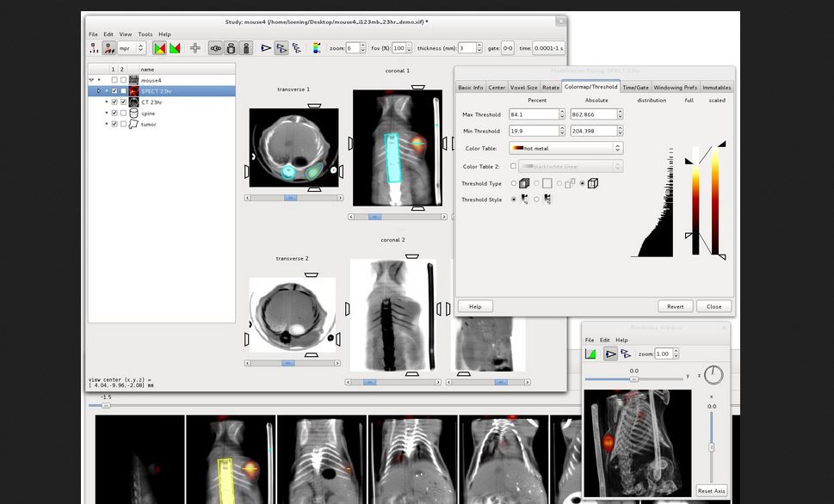
Task: Select monoscopic eye icon in Rendering Window
Action: 610,353
